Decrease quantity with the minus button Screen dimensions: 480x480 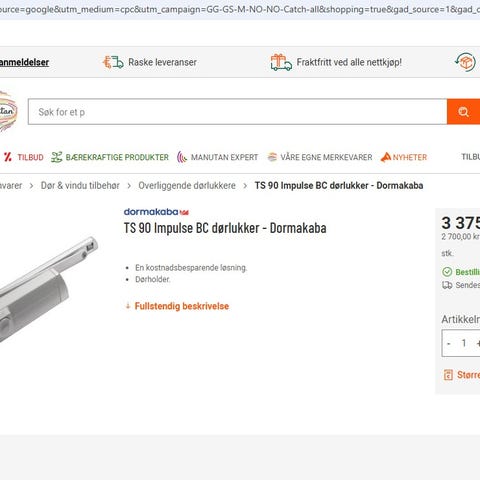click(x=449, y=343)
